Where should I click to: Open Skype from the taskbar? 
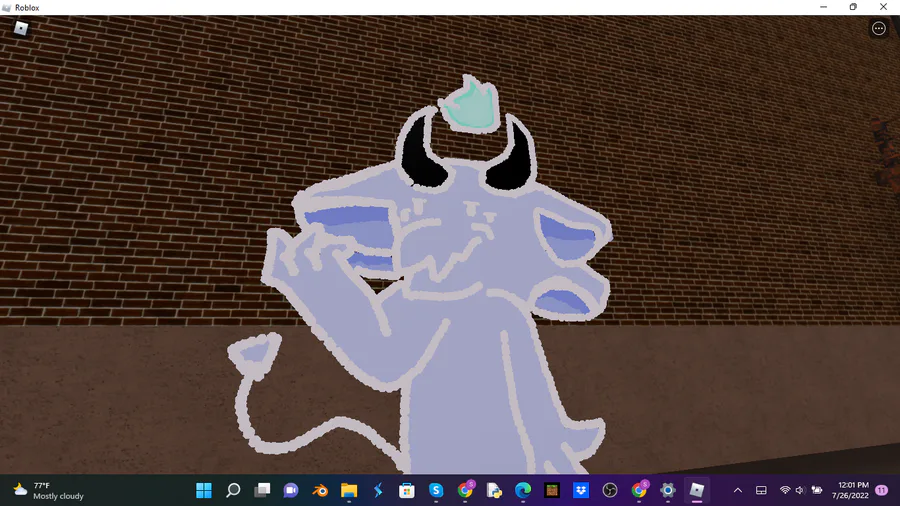coord(436,491)
